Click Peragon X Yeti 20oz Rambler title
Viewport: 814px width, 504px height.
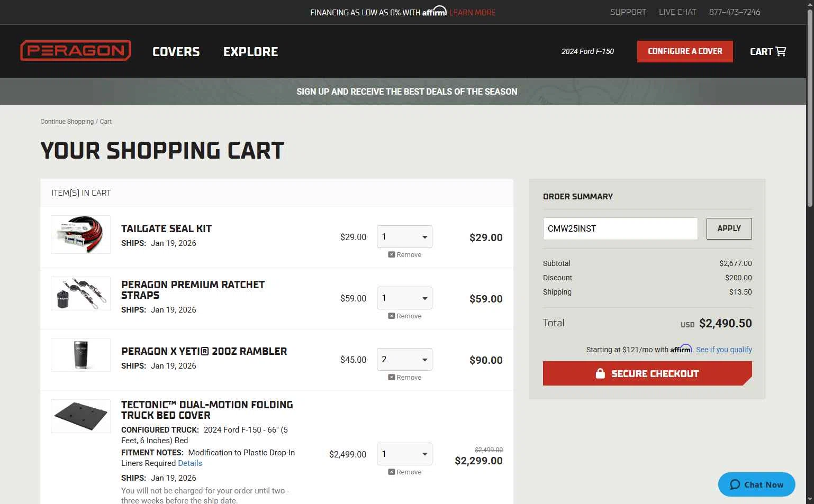point(204,351)
